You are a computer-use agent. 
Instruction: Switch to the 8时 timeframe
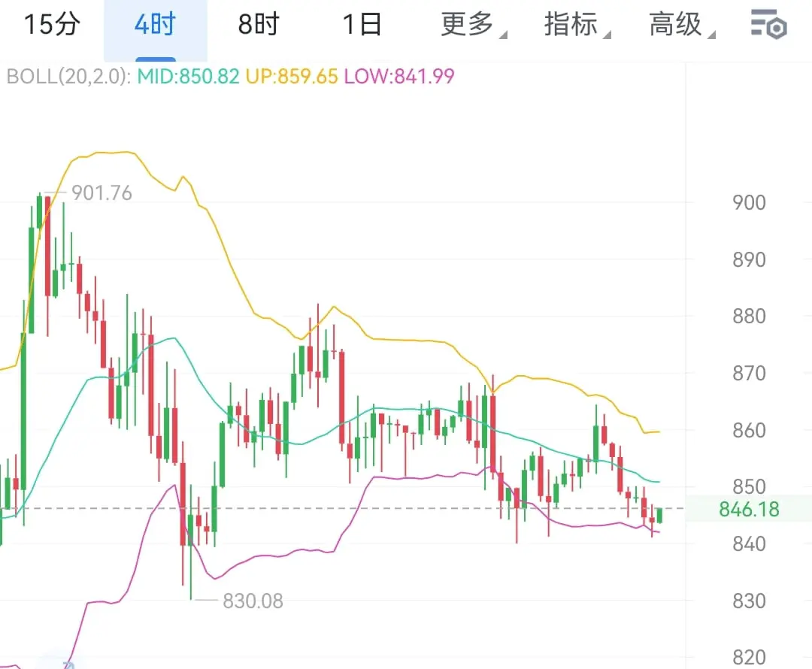tap(258, 26)
